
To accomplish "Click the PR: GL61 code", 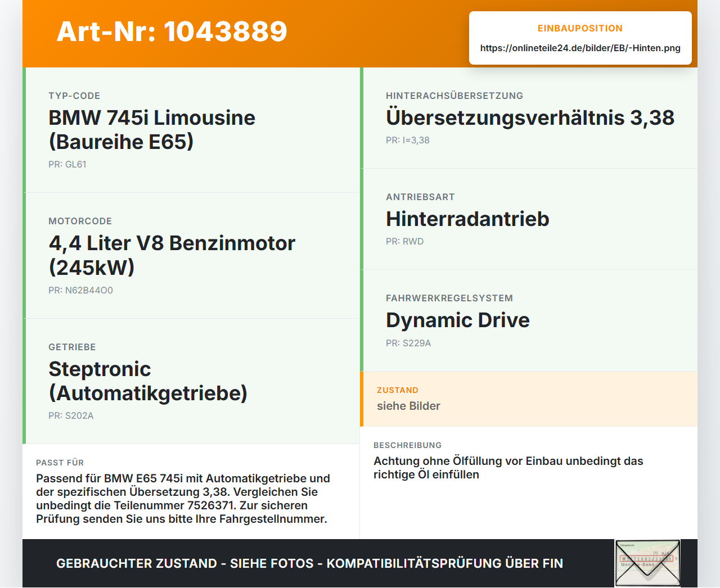I will click(x=67, y=164).
